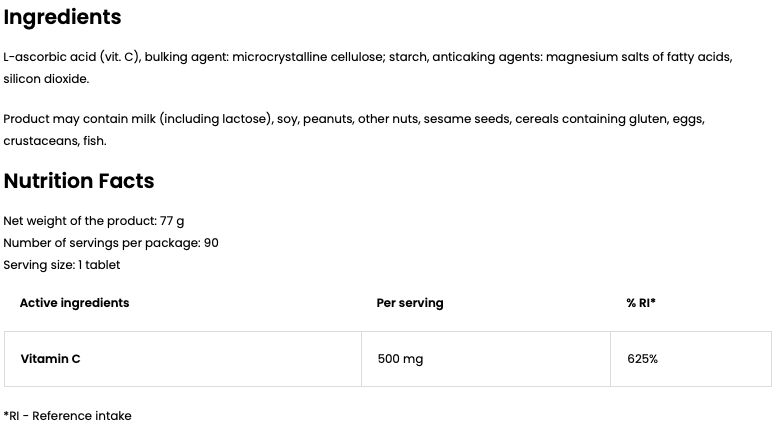This screenshot has width=777, height=431.
Task: Click the 'Number of servings per package' line
Action: (111, 243)
